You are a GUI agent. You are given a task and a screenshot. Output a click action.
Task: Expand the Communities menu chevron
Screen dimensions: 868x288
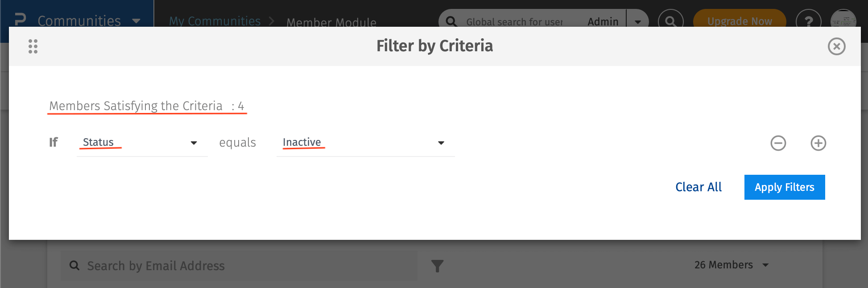(136, 21)
